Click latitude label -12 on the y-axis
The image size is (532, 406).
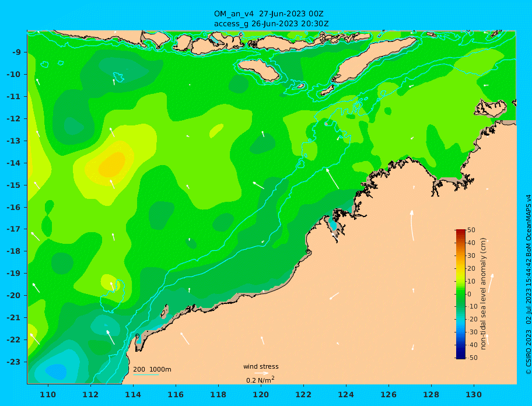click(x=14, y=119)
